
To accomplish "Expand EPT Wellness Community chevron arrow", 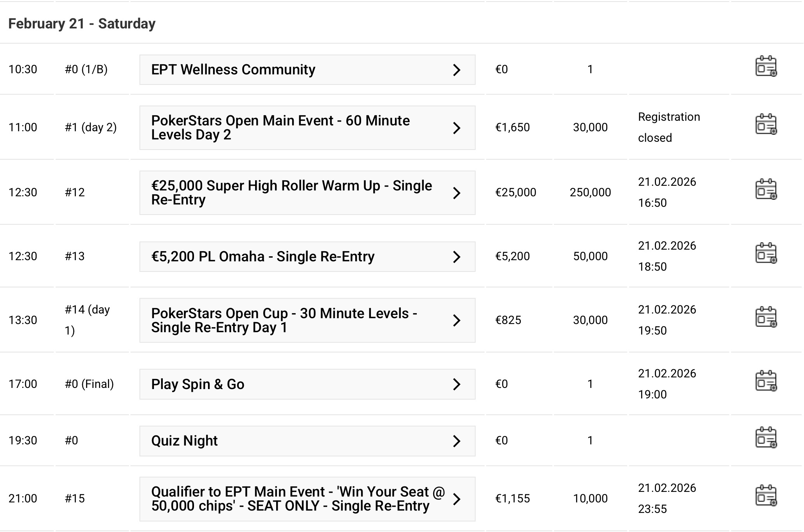I will pyautogui.click(x=457, y=70).
